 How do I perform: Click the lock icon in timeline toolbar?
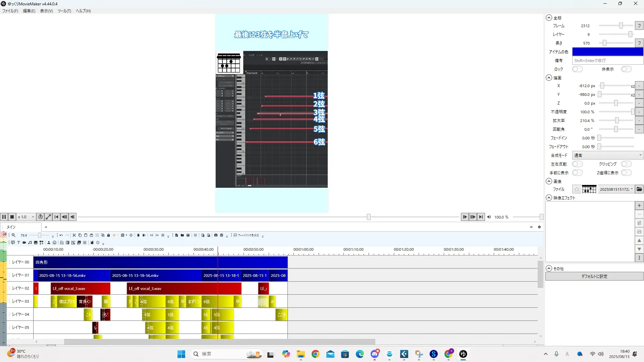(108, 235)
